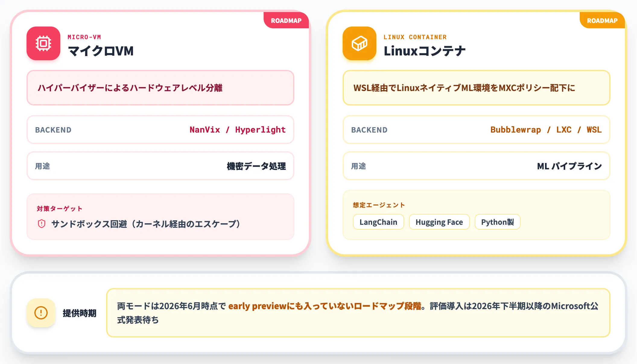
Task: Click the マイクロVM heading
Action: pos(101,51)
